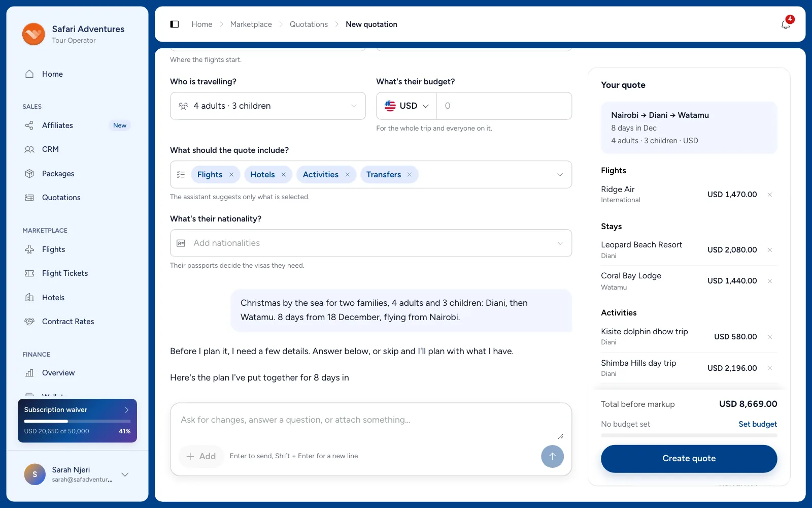This screenshot has height=508, width=812.
Task: Click the Marketplace breadcrumb
Action: 251,24
